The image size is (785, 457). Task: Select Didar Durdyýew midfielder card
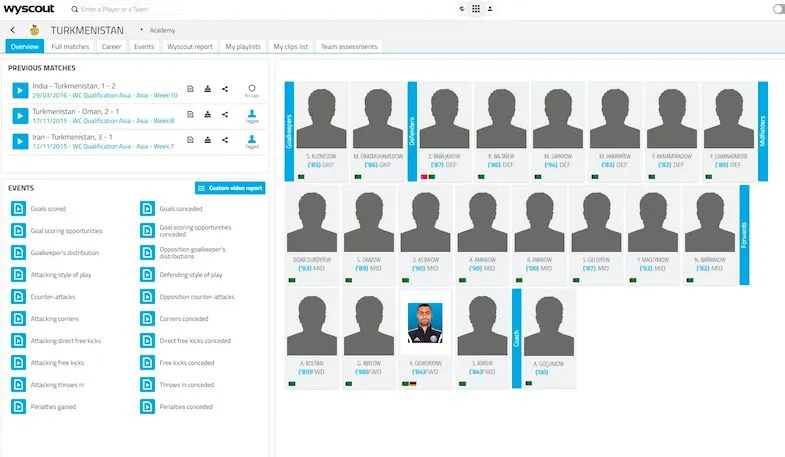312,235
